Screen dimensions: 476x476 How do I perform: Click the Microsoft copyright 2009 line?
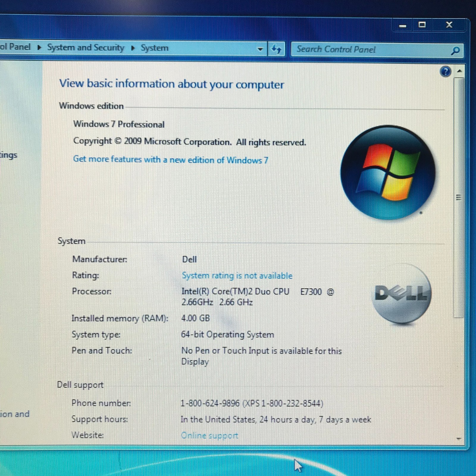click(x=190, y=142)
